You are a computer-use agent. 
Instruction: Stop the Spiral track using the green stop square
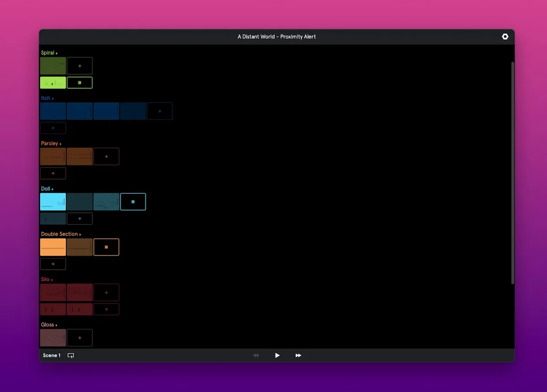click(80, 83)
